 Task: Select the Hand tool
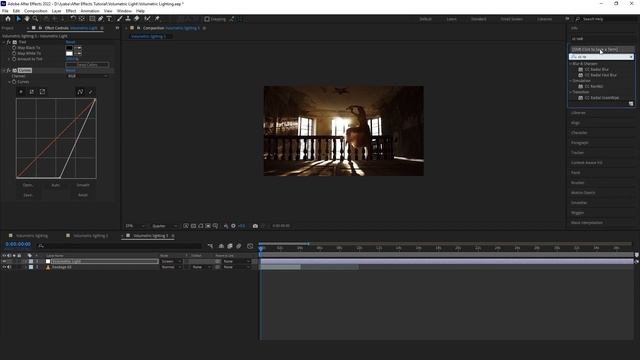[x=27, y=19]
